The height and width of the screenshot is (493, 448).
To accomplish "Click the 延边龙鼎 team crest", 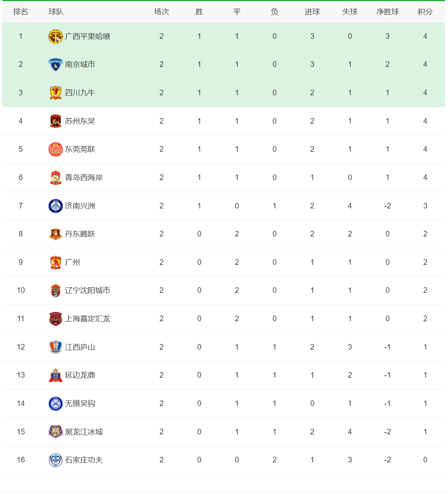I will tap(55, 375).
